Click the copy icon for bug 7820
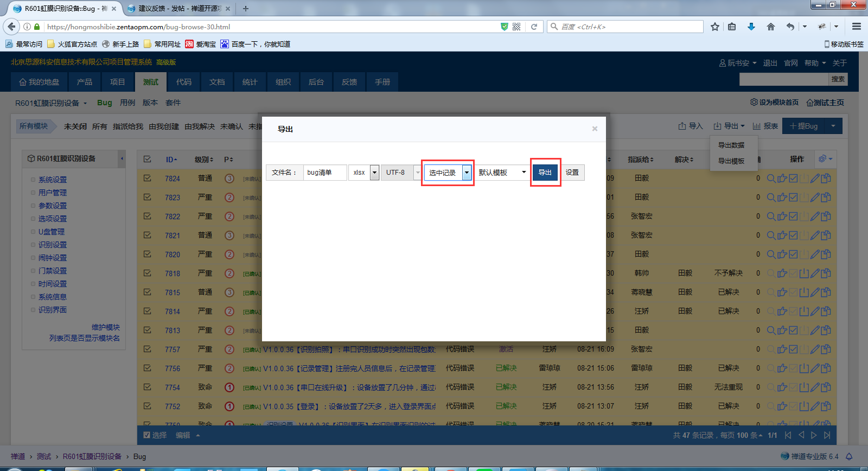868x471 pixels. click(x=826, y=254)
